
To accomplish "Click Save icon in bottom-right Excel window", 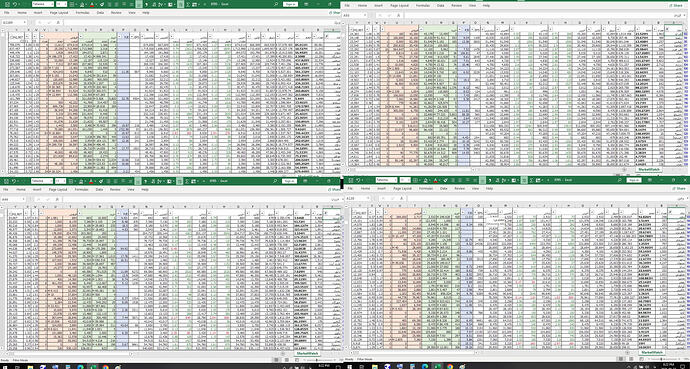I will point(351,180).
